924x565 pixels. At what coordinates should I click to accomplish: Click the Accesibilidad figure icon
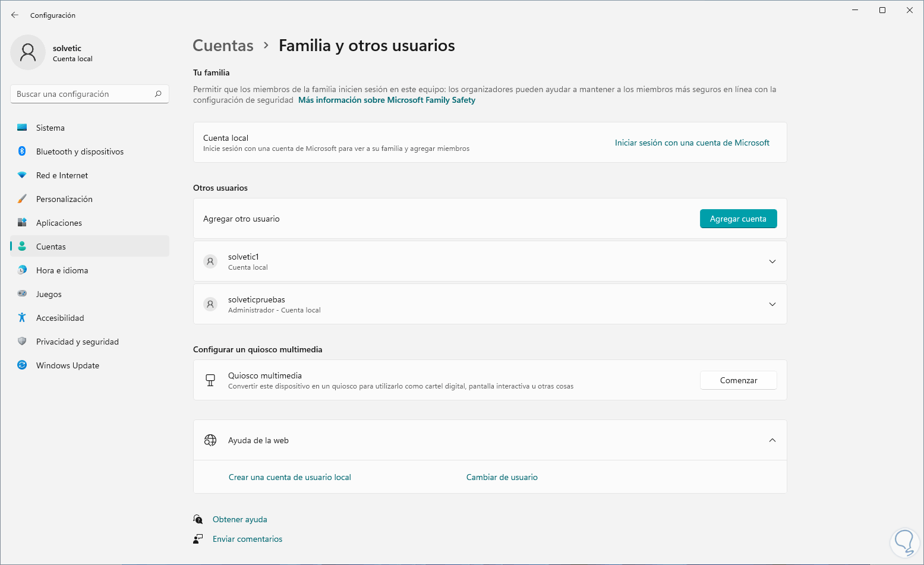pyautogui.click(x=22, y=318)
